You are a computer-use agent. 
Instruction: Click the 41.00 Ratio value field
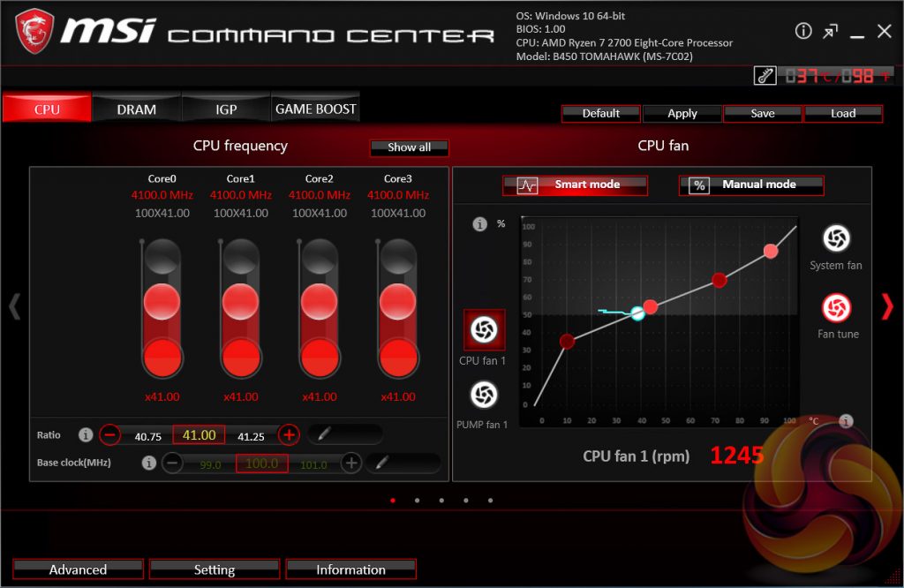[x=199, y=434]
